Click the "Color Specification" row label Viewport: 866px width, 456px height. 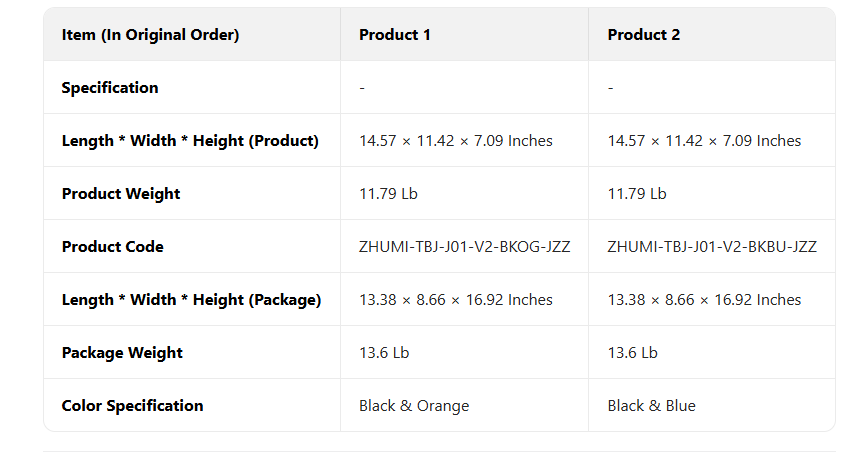click(132, 406)
